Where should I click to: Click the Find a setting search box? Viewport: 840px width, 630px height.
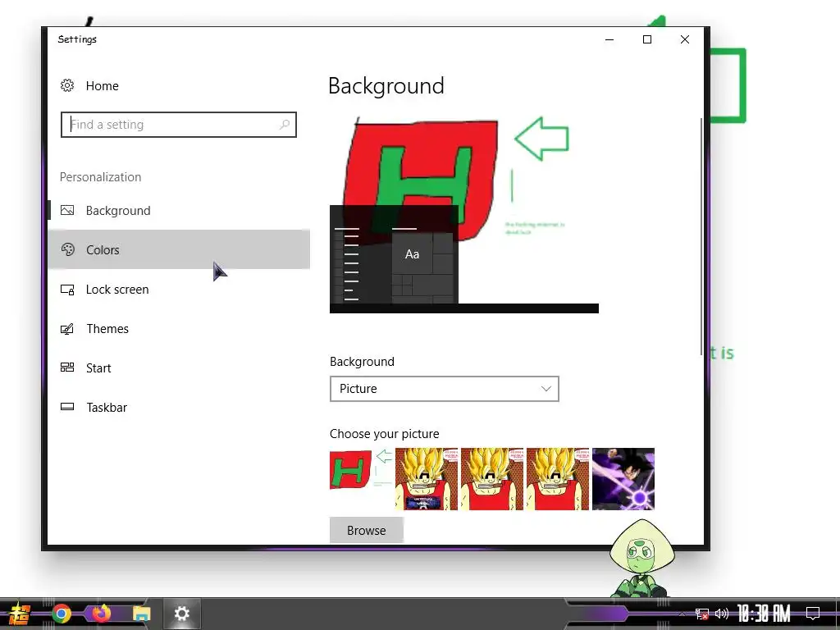click(x=178, y=125)
